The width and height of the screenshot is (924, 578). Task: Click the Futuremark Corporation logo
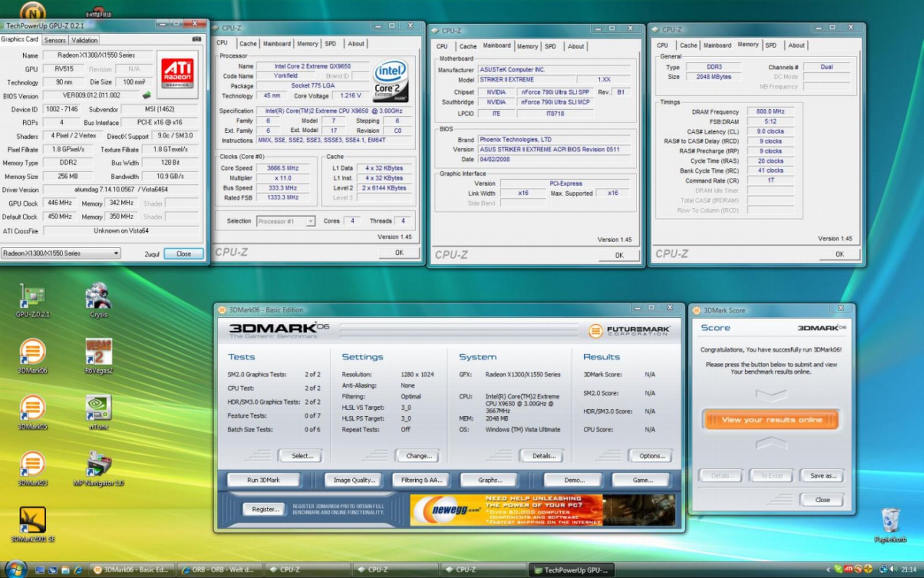[x=629, y=331]
